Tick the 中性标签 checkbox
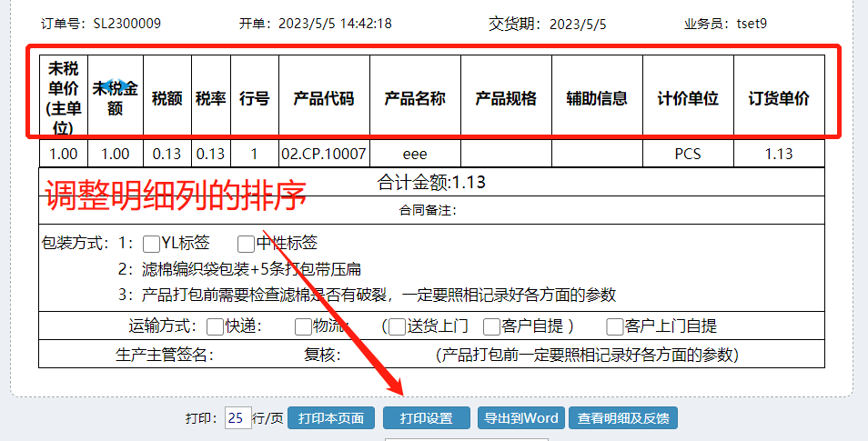 pos(246,244)
